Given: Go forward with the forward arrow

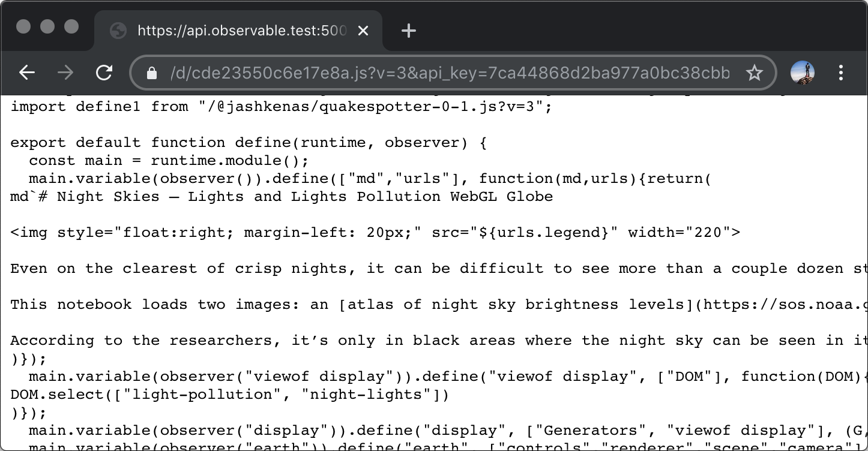Looking at the screenshot, I should 65,72.
